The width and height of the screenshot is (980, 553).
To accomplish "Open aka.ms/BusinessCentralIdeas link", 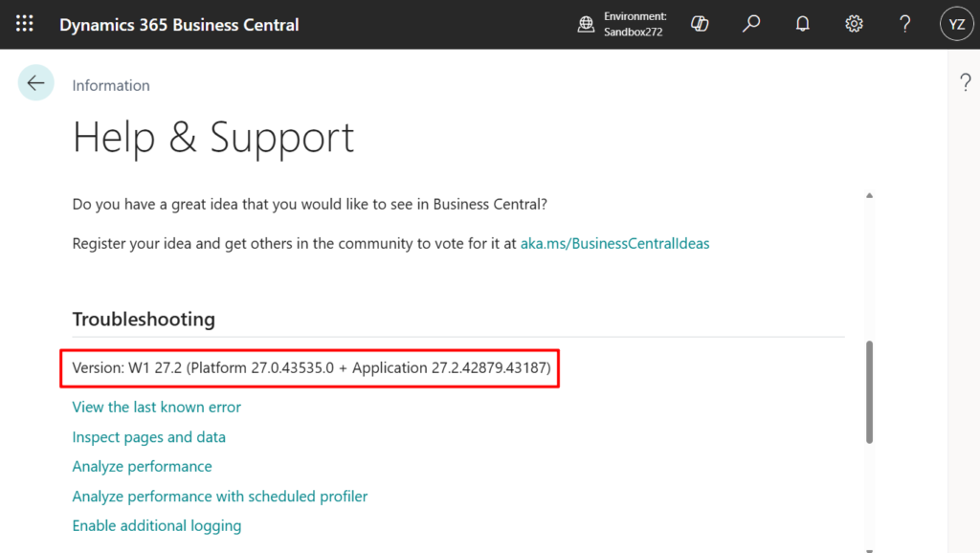I will pyautogui.click(x=614, y=243).
